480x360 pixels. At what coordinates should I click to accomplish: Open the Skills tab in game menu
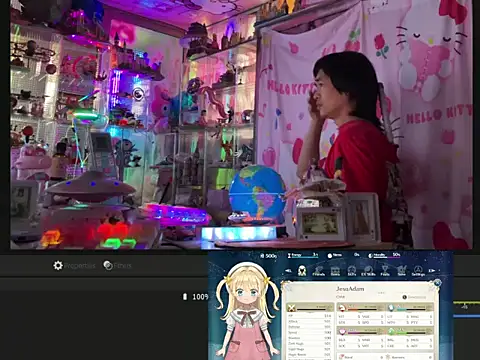click(352, 271)
